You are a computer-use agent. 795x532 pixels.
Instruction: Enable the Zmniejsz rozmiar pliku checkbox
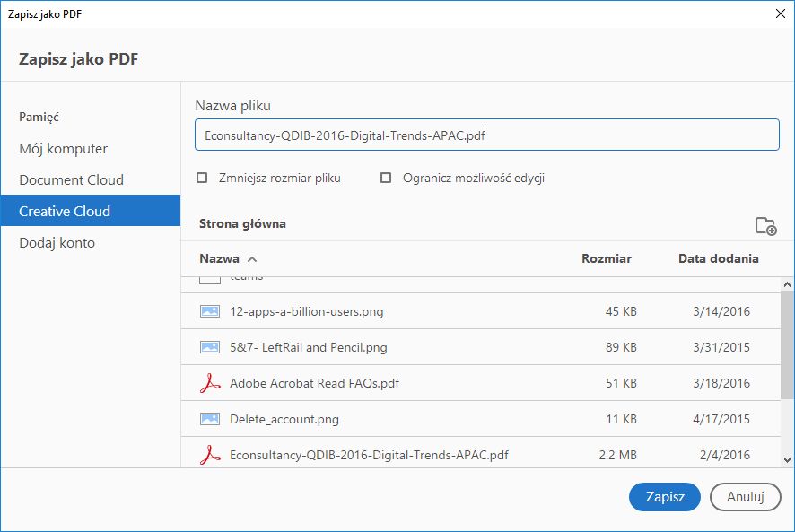202,178
